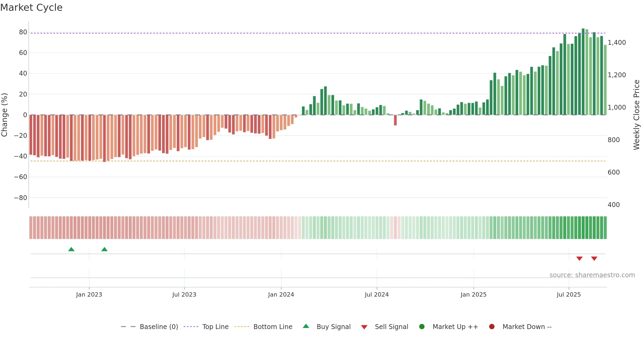This screenshot has width=644, height=362.
Task: Toggle the Top Line legend entry
Action: click(x=206, y=327)
